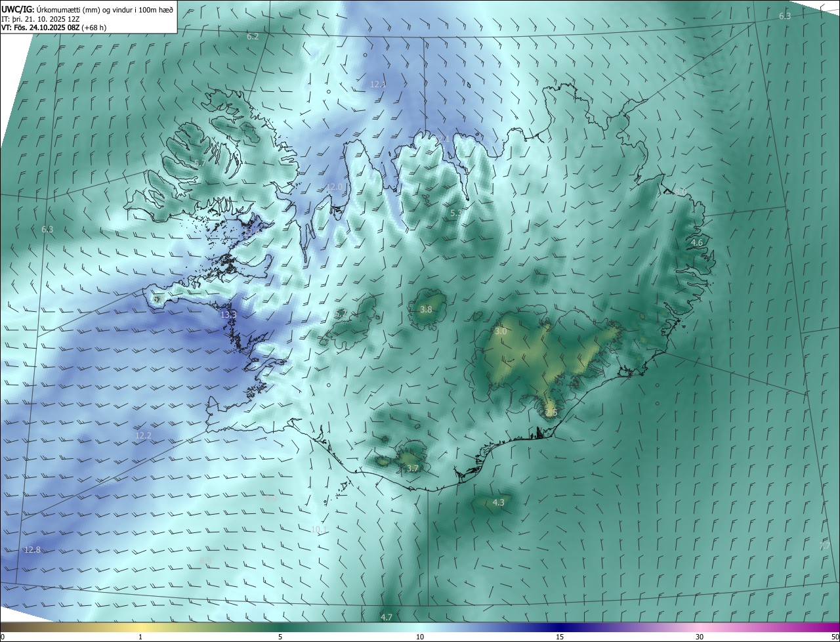The width and height of the screenshot is (840, 642).
Task: Click the 13.3 value label on the map
Action: 228,315
